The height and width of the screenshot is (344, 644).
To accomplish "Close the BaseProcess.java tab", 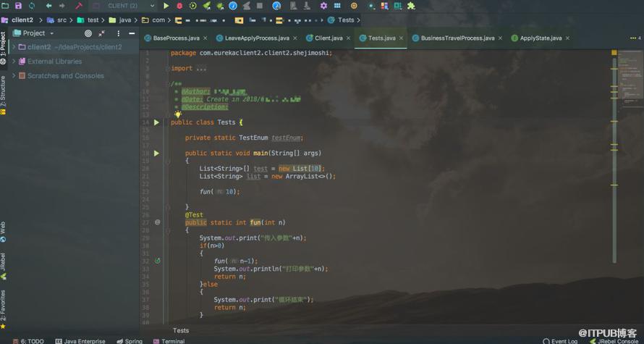I will click(206, 38).
